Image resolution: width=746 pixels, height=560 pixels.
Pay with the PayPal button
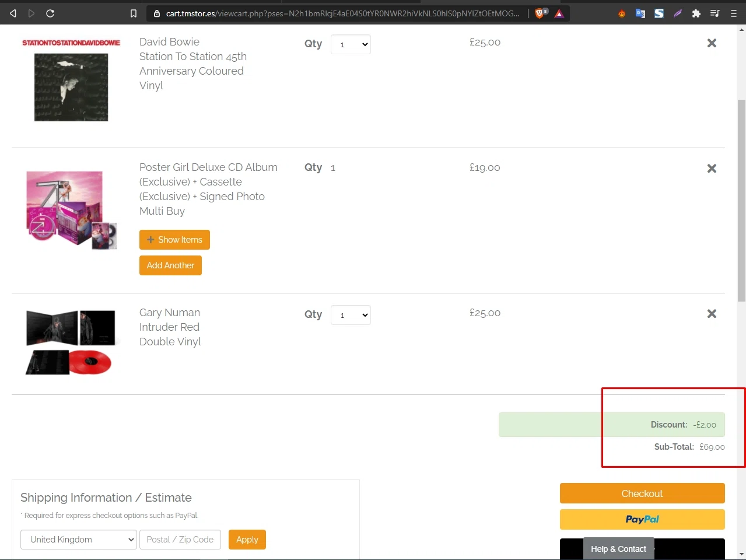point(642,519)
